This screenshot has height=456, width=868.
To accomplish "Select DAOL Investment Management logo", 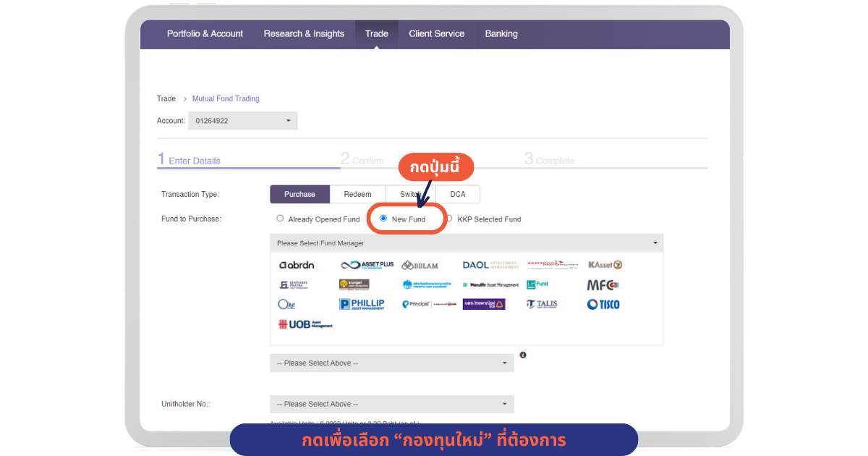I will (490, 265).
